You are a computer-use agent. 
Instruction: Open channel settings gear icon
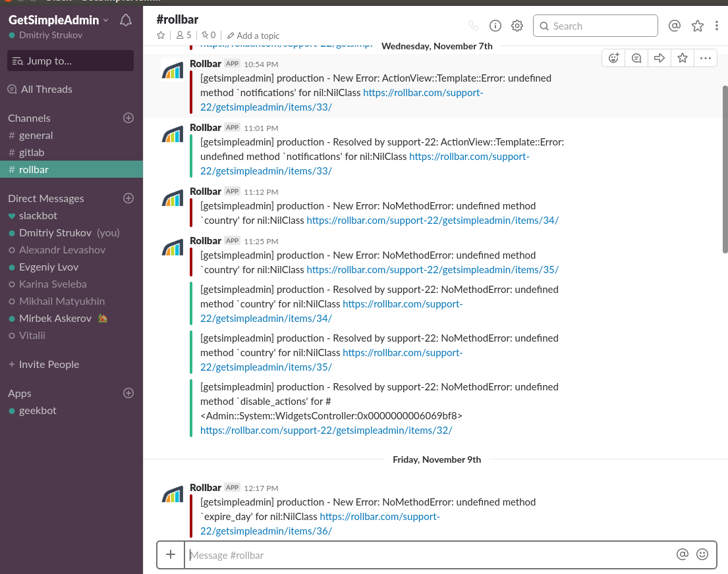click(517, 26)
